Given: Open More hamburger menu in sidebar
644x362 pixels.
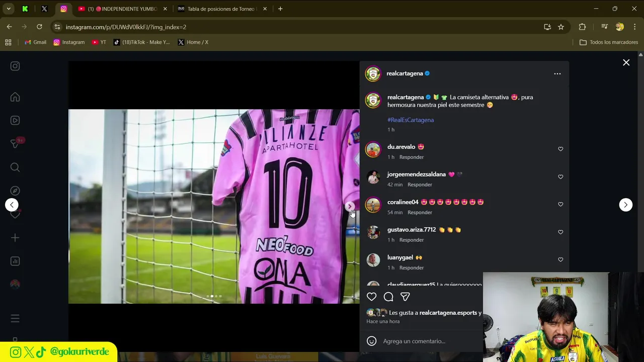Looking at the screenshot, I should coord(15,318).
